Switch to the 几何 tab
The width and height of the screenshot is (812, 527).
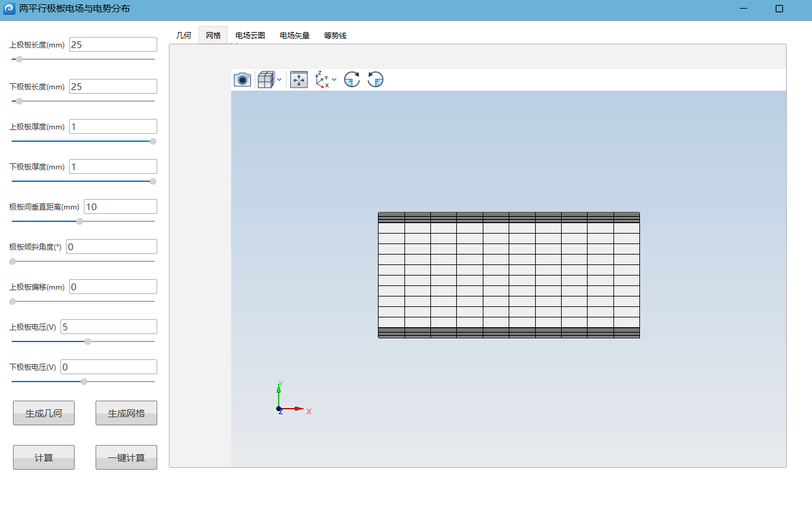[184, 36]
